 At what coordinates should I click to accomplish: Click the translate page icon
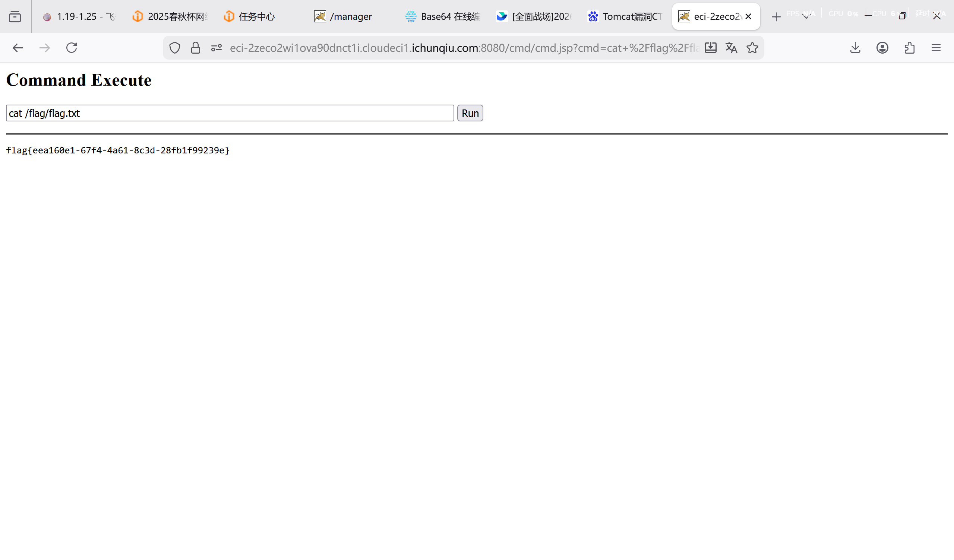[x=731, y=48]
